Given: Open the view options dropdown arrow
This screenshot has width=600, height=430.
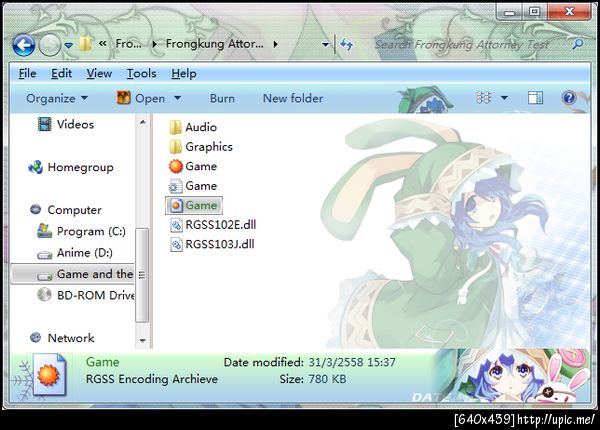Looking at the screenshot, I should (x=504, y=98).
